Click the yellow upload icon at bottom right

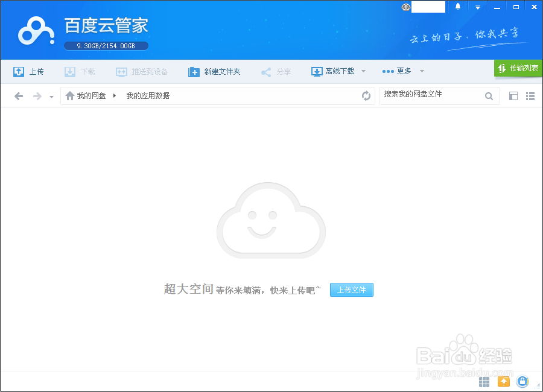(504, 381)
